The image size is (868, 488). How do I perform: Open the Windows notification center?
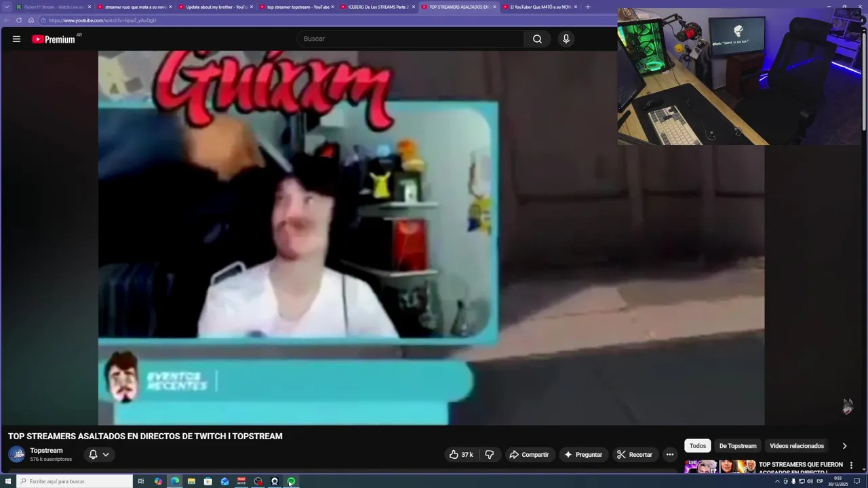pos(856,481)
